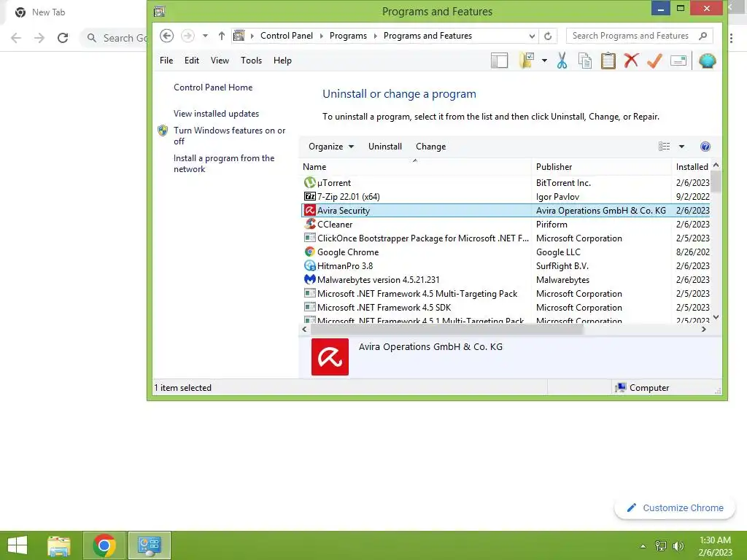747x560 pixels.
Task: Open the Help menu
Action: pos(282,61)
